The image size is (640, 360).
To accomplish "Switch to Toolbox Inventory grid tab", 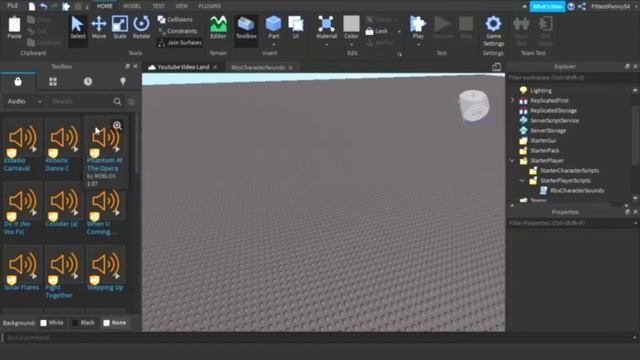I will [53, 82].
